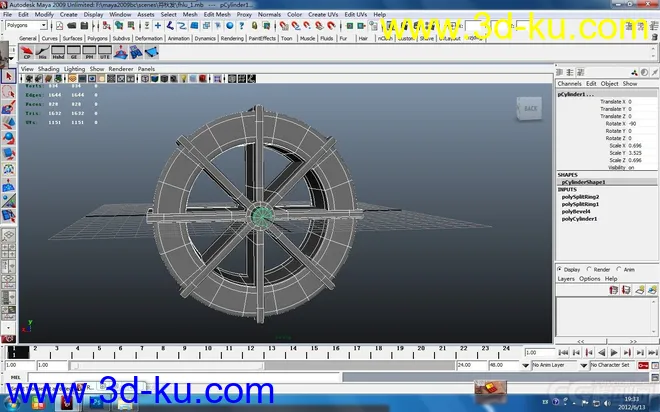
Task: Create a new empty display layer
Action: (640, 290)
